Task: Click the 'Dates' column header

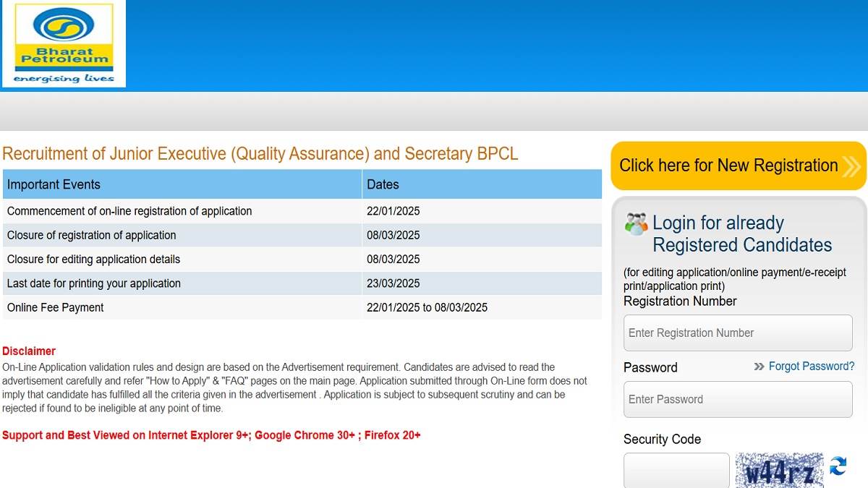Action: (x=383, y=184)
